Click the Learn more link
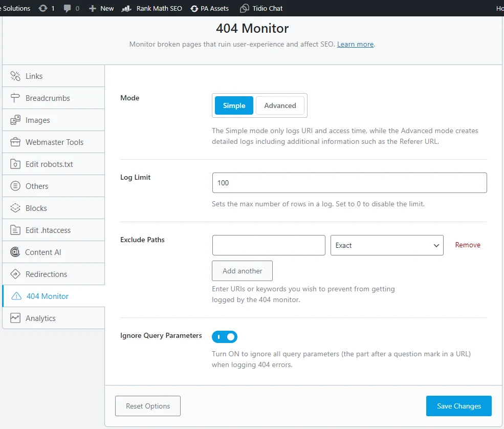The image size is (504, 429). click(355, 44)
